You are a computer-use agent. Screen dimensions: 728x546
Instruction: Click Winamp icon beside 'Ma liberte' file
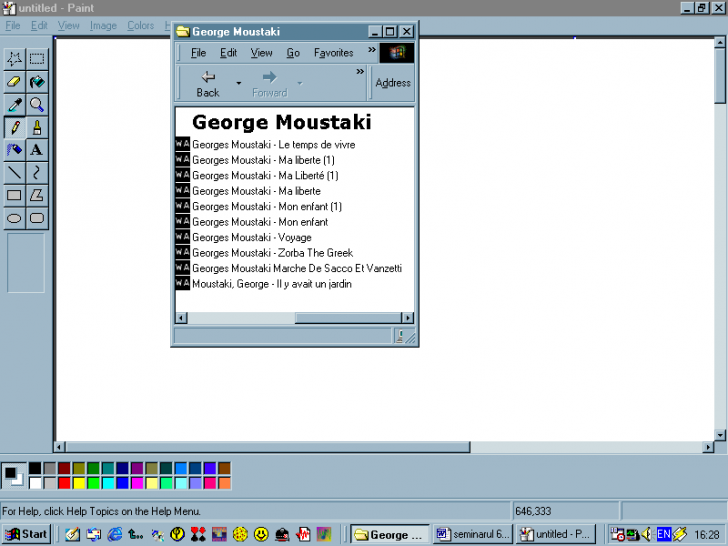tap(182, 190)
